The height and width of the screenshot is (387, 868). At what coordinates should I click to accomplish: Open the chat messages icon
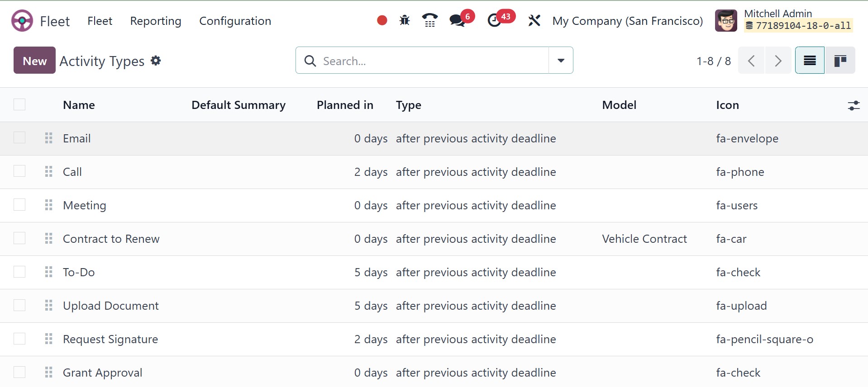[x=458, y=20]
